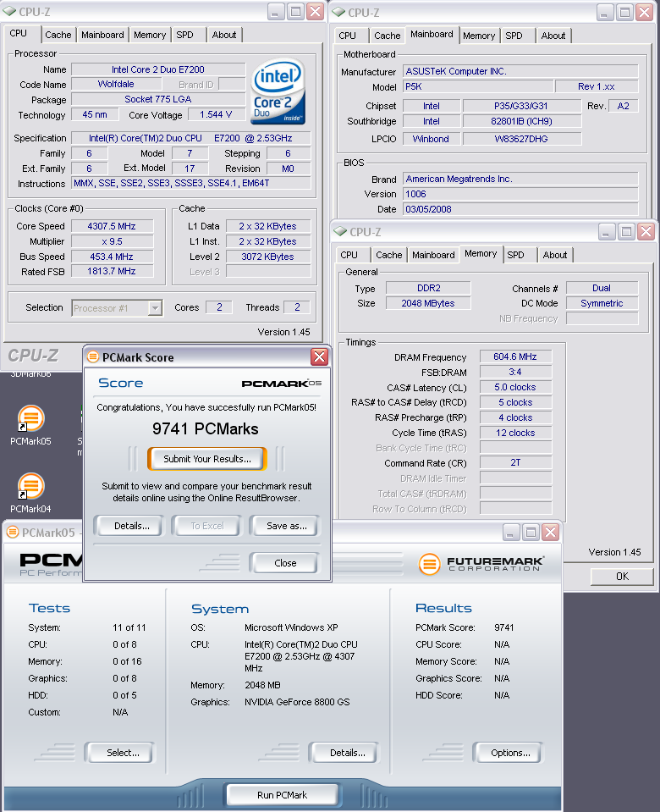Click the Futuremark Corporation logo
The width and height of the screenshot is (660, 812).
(x=481, y=564)
